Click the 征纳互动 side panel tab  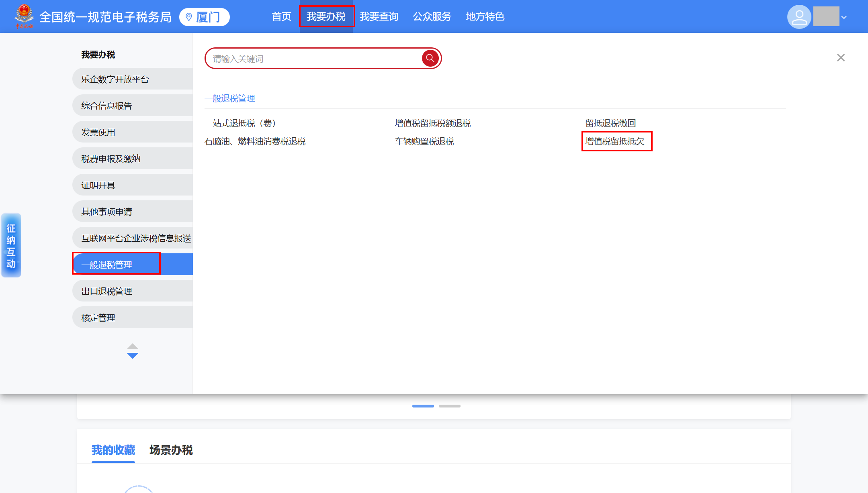[11, 245]
